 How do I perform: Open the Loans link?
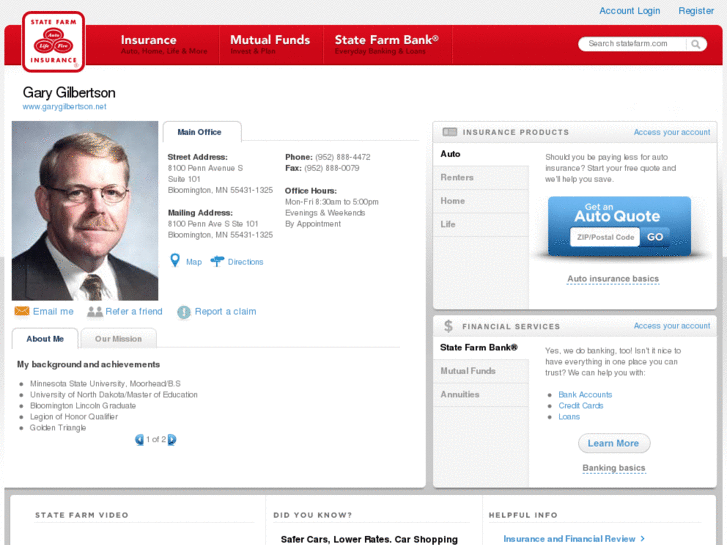pyautogui.click(x=569, y=417)
